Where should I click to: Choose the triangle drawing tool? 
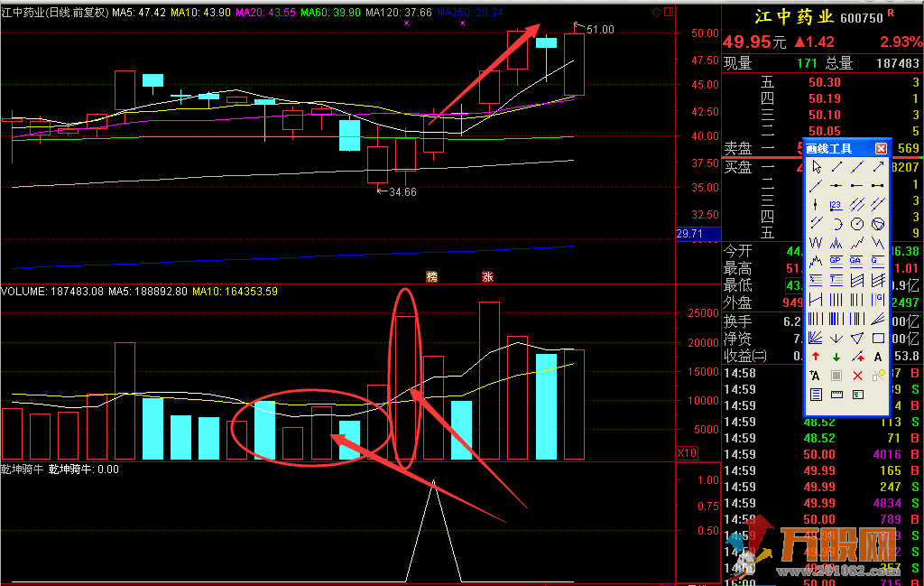pyautogui.click(x=857, y=338)
